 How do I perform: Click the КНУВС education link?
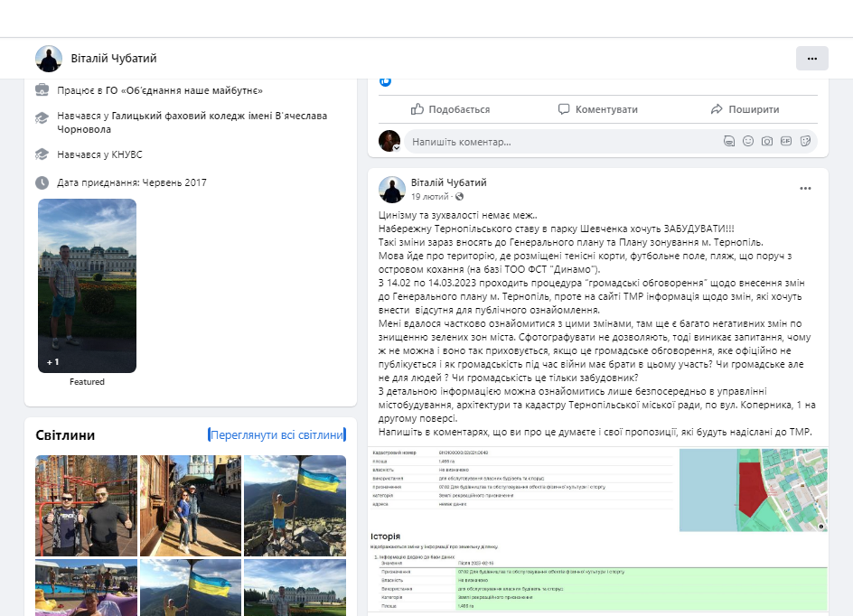[127, 154]
